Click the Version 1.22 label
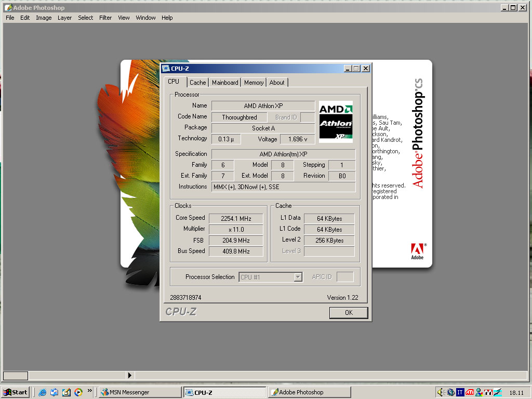This screenshot has height=399, width=532. tap(342, 298)
